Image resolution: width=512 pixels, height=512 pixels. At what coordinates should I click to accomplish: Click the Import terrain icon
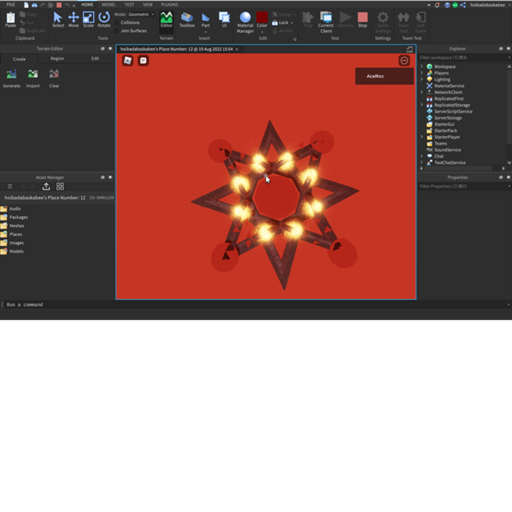click(x=33, y=79)
